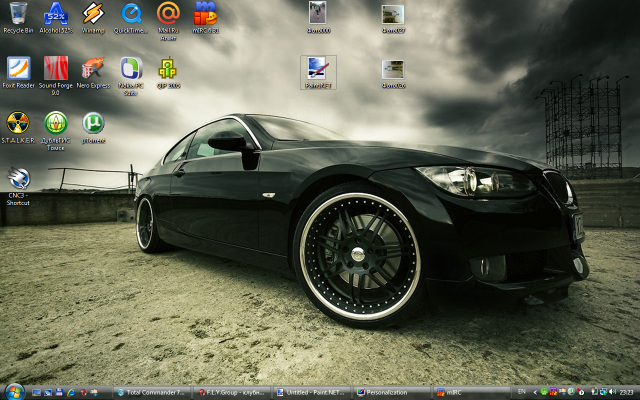Click the mIRC icon in system tray
Viewport: 640px width, 400px height.
pyautogui.click(x=553, y=391)
